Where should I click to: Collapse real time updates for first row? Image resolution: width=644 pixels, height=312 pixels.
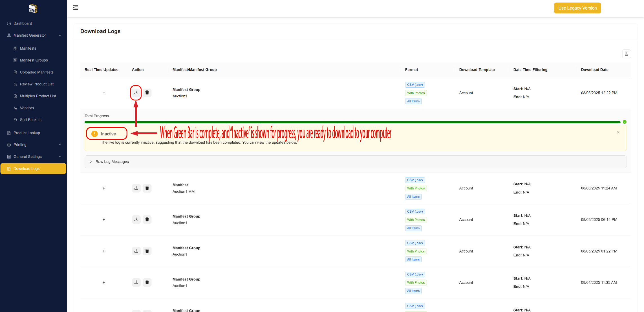pyautogui.click(x=104, y=93)
